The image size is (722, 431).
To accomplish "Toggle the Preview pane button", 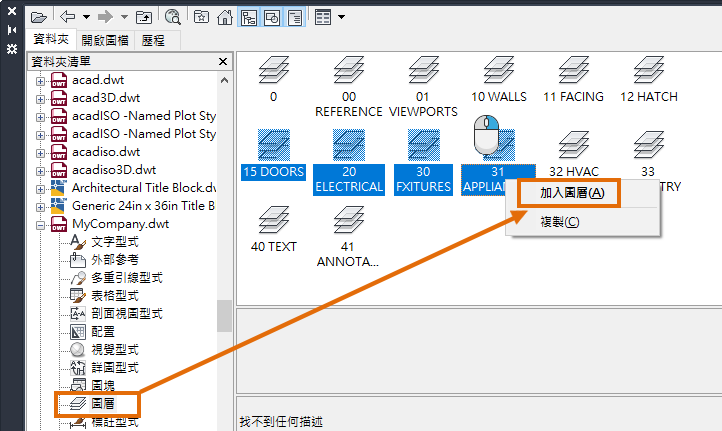I will [272, 18].
